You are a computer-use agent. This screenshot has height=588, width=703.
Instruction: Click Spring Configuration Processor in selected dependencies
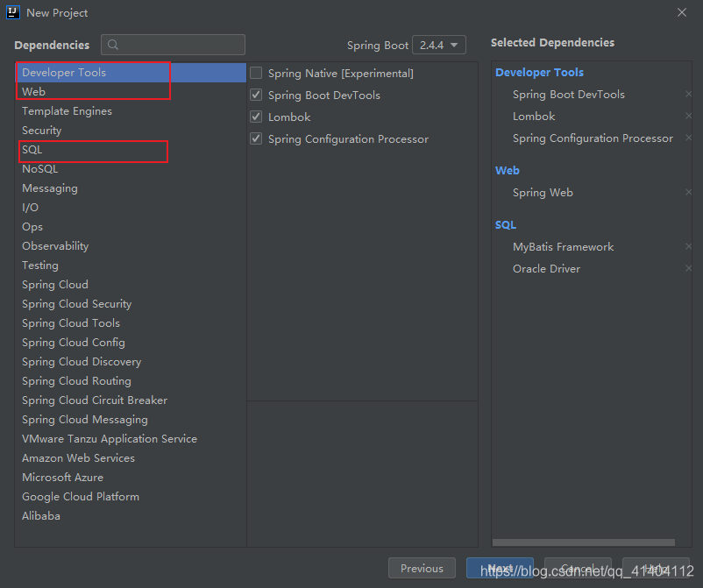pos(593,138)
